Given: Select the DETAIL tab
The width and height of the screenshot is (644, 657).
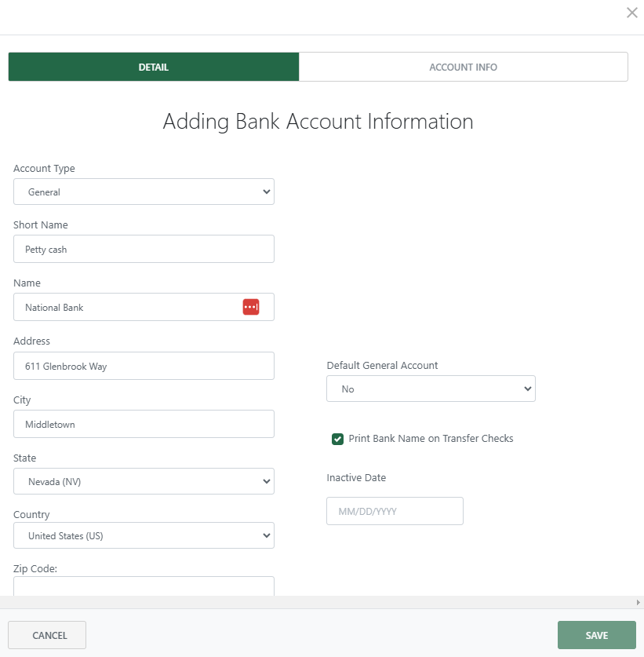Looking at the screenshot, I should (x=153, y=67).
